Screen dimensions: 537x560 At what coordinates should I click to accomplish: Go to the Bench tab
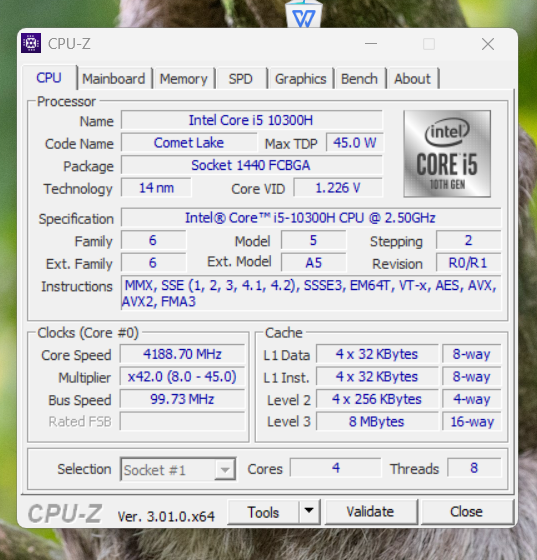point(359,79)
